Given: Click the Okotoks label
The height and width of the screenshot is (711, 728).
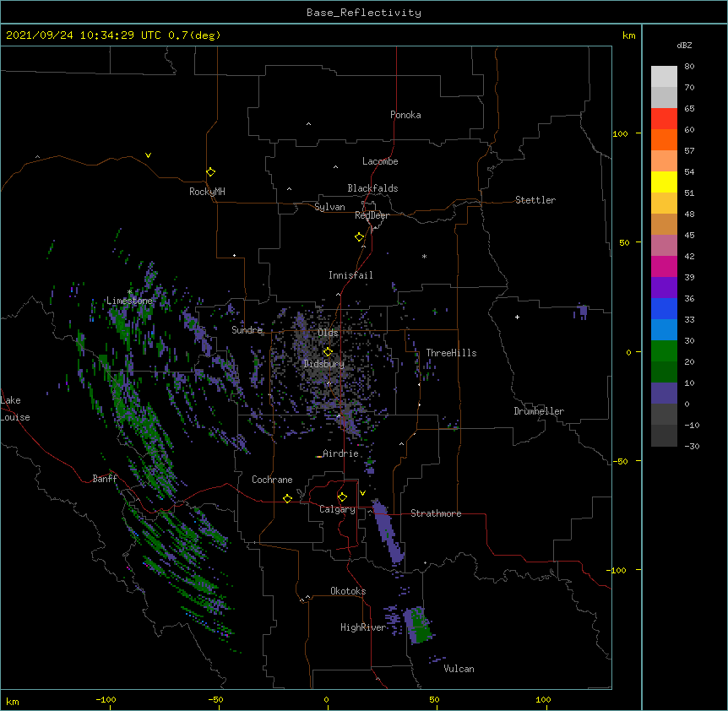Looking at the screenshot, I should pos(348,591).
